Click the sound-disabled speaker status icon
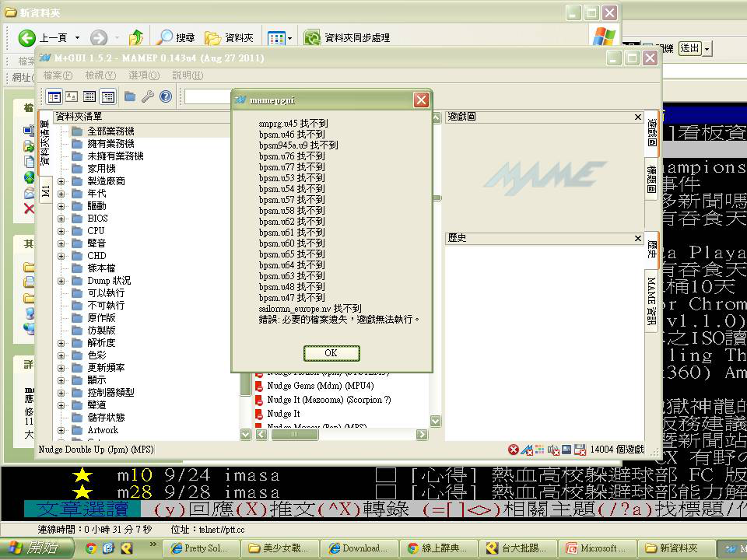Screen dimensions: 747x560 [x=553, y=450]
